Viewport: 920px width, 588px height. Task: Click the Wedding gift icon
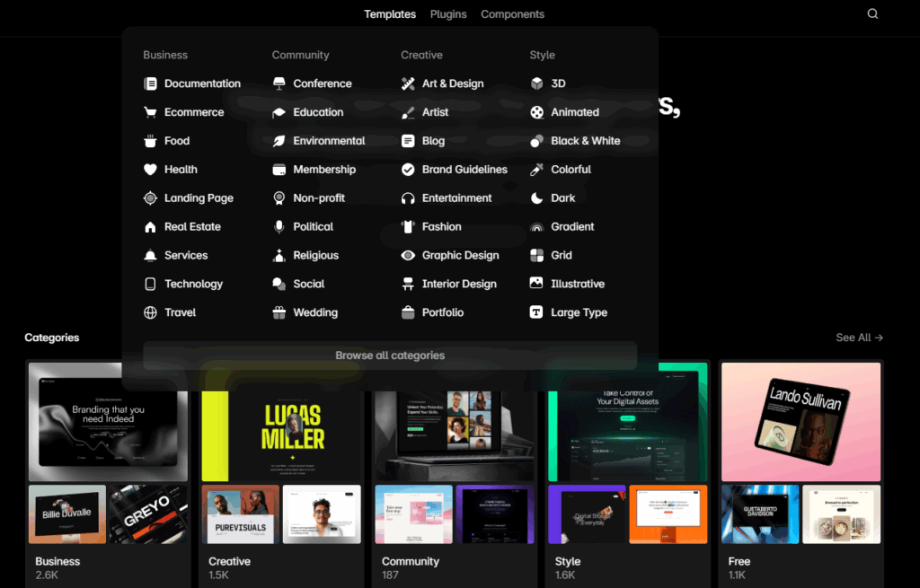pos(279,312)
